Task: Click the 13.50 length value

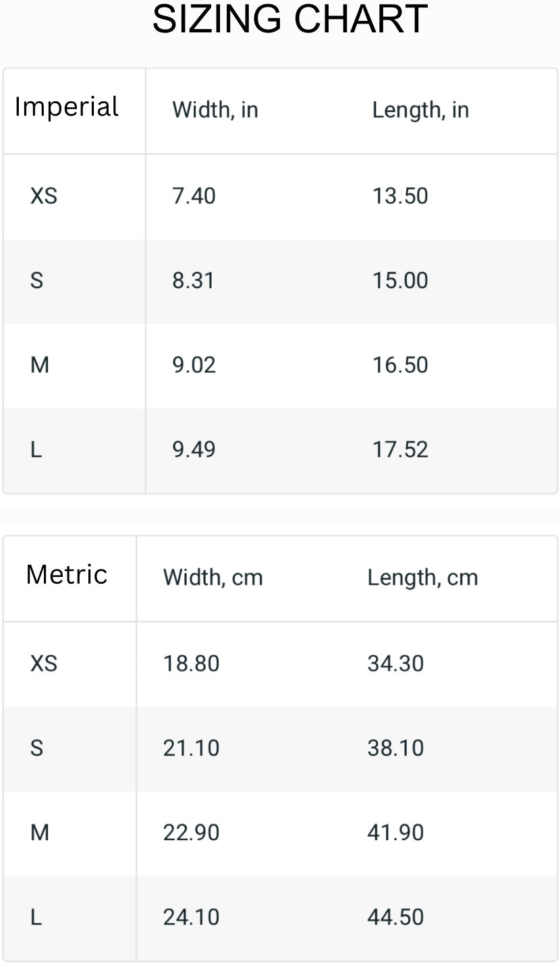Action: [x=400, y=196]
